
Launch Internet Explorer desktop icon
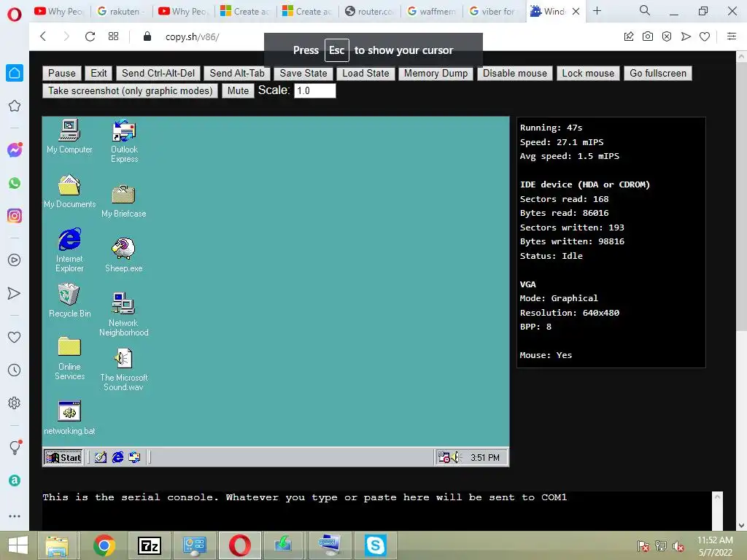point(69,250)
